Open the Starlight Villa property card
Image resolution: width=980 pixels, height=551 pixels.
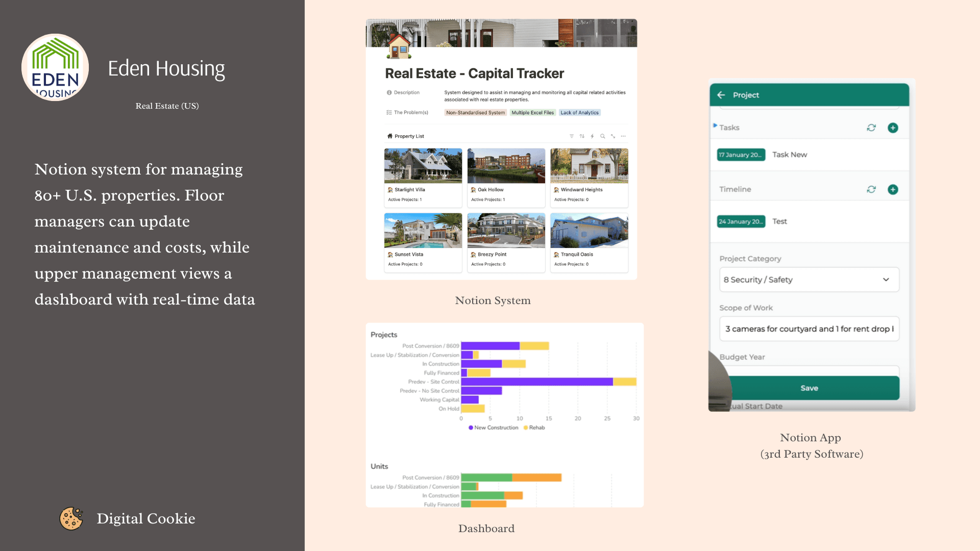tap(423, 178)
